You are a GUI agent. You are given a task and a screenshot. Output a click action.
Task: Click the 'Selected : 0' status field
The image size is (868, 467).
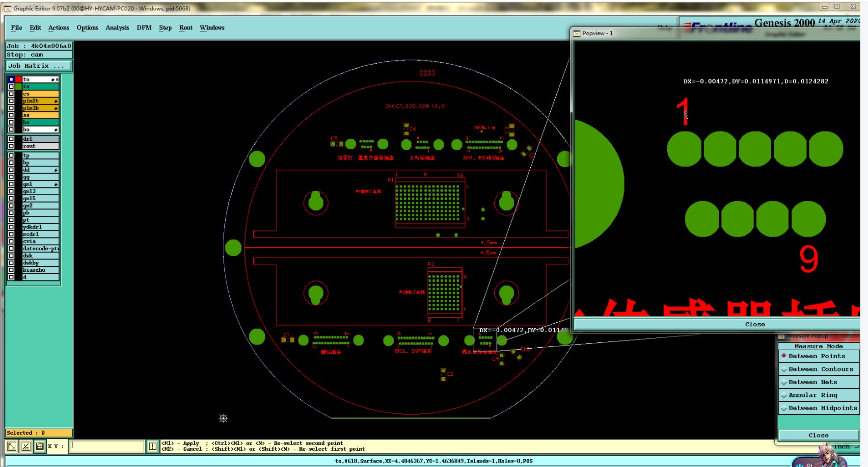(x=39, y=433)
